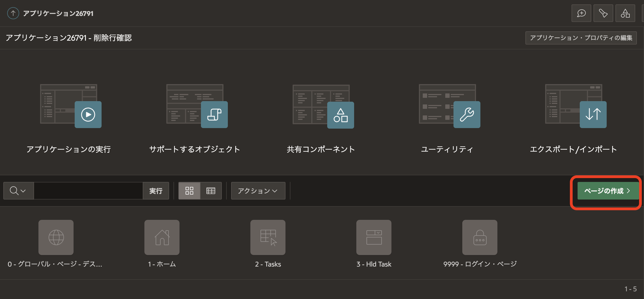This screenshot has height=299, width=644.
Task: Click ページの作成 green button
Action: [x=607, y=191]
